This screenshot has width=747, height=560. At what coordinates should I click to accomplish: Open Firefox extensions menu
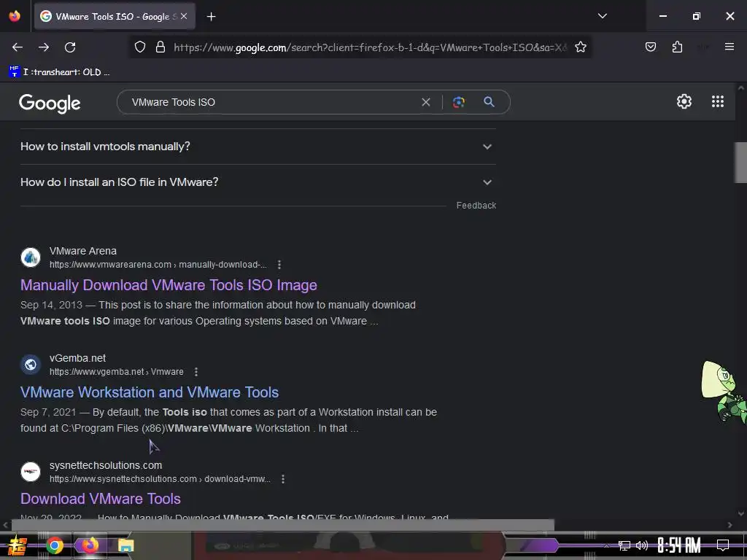click(677, 47)
